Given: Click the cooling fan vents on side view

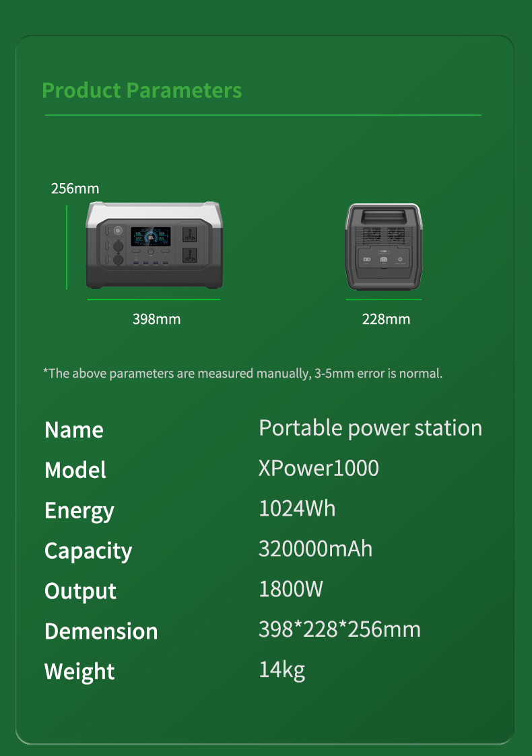Looking at the screenshot, I should 384,237.
